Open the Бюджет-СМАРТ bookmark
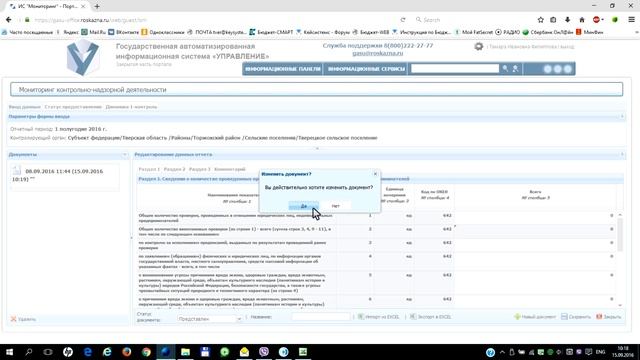 tap(271, 32)
